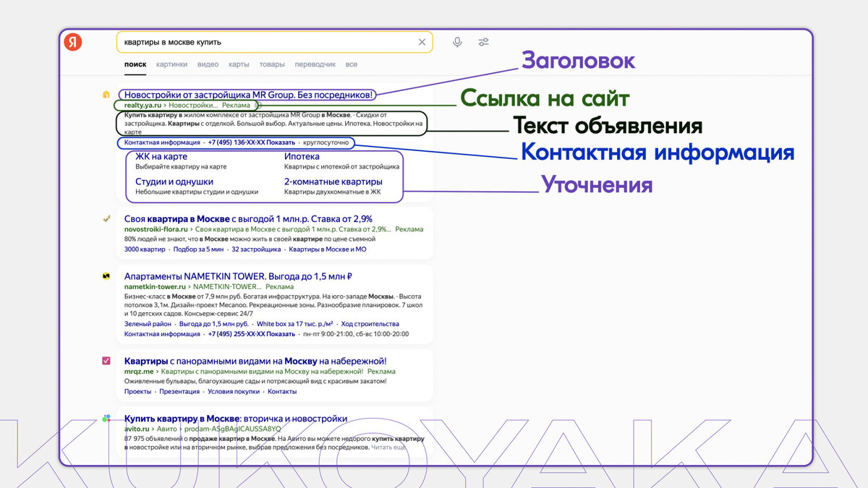Open «Подбор за 5 мин» quick link
This screenshot has width=868, height=488.
coord(198,249)
